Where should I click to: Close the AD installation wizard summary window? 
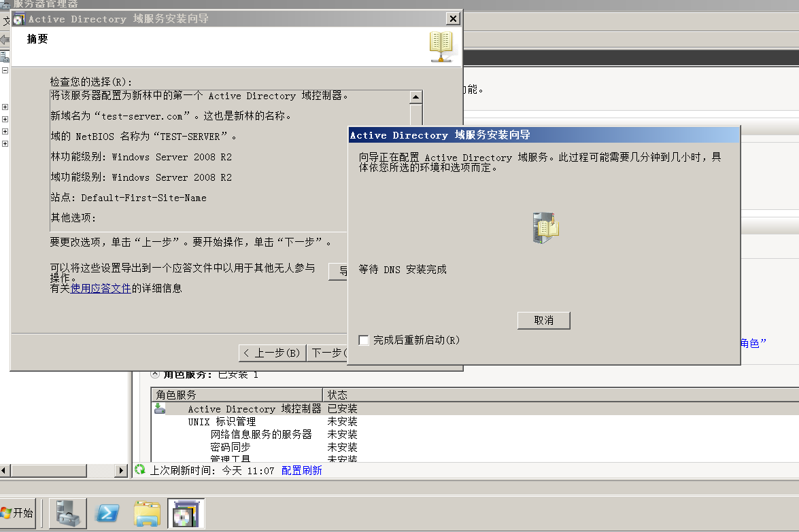coord(453,19)
